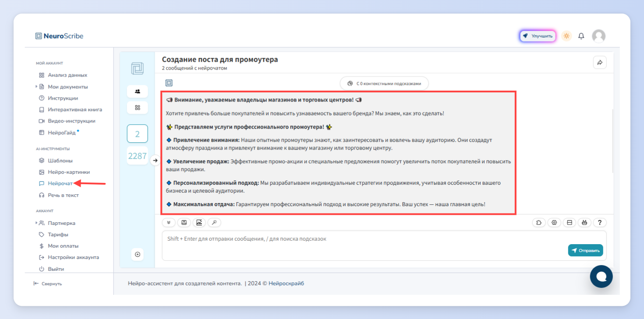Screen dimensions: 644x319
Task: Click Выйти to log out
Action: tap(56, 269)
